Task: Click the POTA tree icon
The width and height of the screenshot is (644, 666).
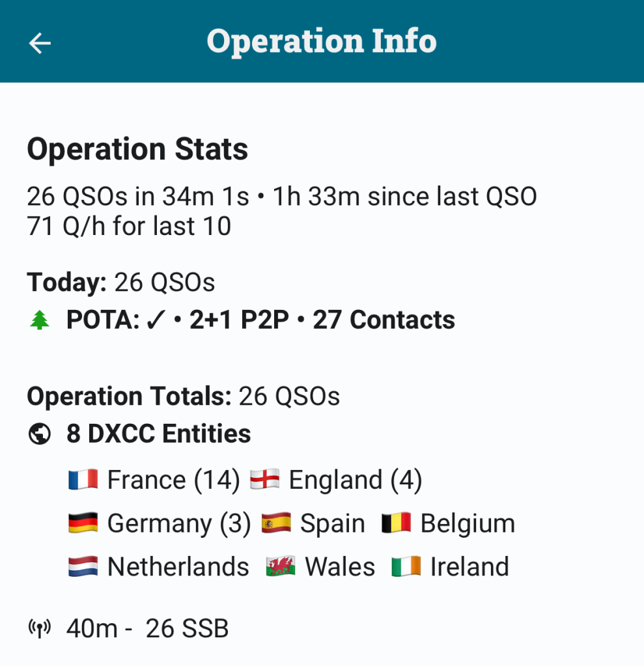Action: tap(40, 320)
